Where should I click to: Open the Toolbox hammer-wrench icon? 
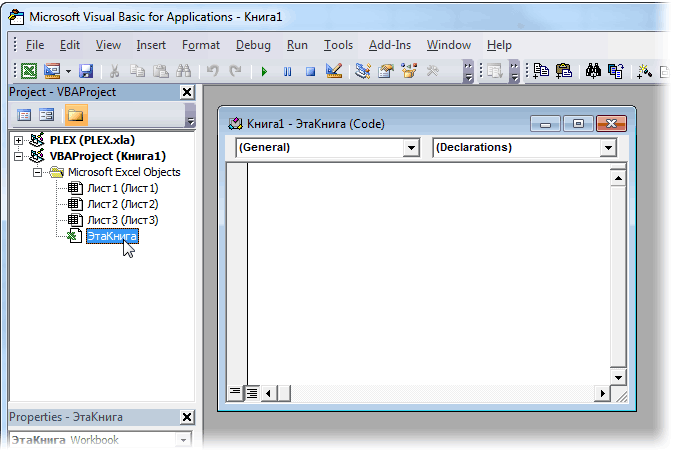[x=433, y=71]
